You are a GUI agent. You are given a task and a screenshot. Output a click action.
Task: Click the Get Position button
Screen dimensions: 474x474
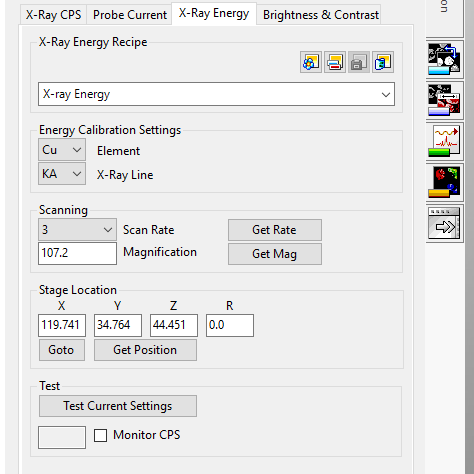point(145,350)
